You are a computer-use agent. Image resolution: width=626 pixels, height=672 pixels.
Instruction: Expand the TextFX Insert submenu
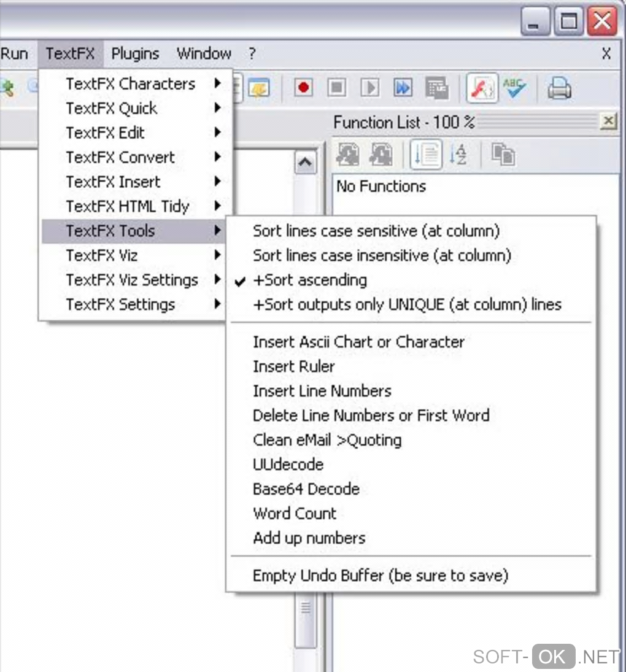click(133, 182)
